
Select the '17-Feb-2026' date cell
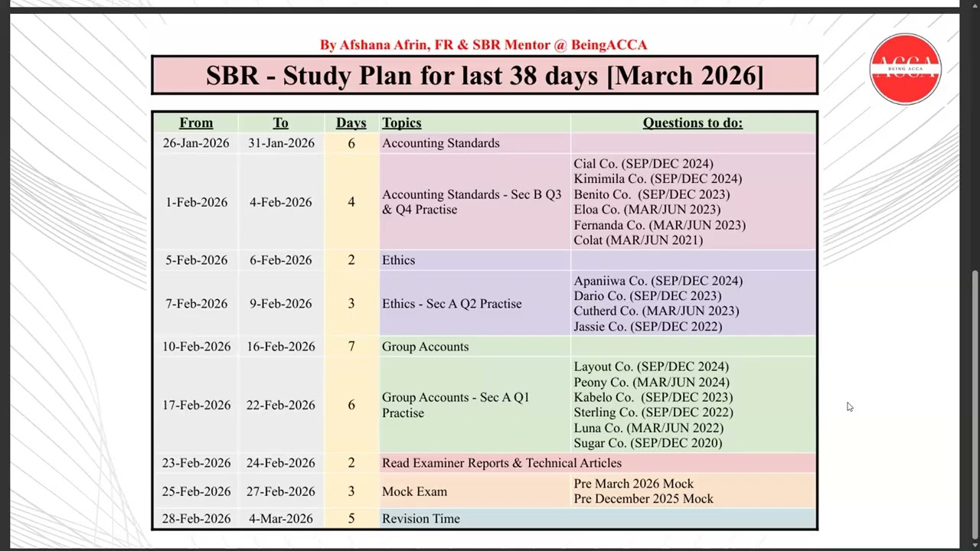(x=196, y=405)
